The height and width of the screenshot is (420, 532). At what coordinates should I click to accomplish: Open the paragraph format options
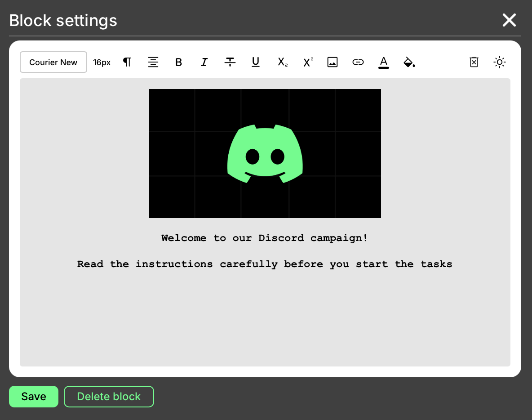127,62
